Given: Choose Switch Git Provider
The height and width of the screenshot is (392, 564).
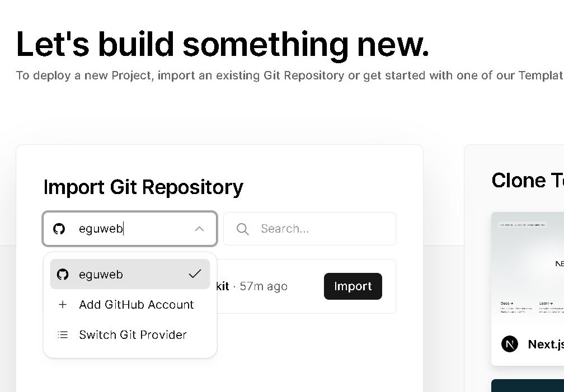Looking at the screenshot, I should 133,335.
